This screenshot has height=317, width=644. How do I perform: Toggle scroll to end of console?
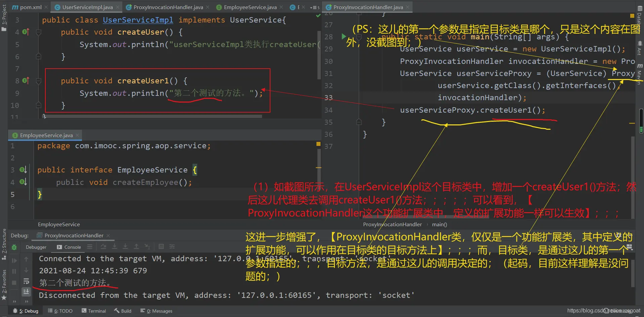click(x=26, y=292)
